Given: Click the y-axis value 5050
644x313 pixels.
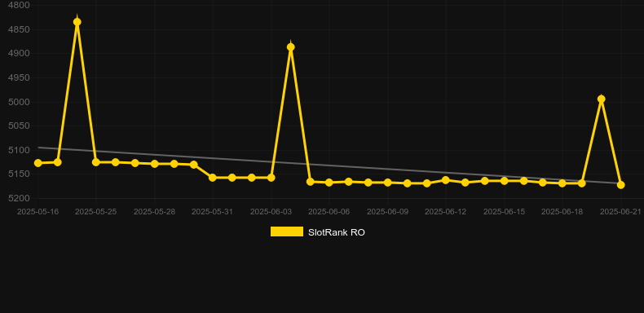Looking at the screenshot, I should pyautogui.click(x=19, y=126).
